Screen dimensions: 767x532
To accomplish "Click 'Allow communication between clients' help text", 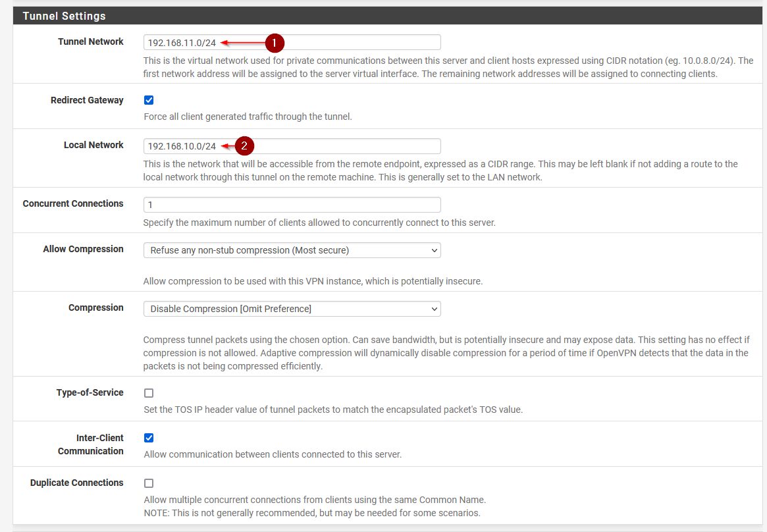I will click(273, 454).
